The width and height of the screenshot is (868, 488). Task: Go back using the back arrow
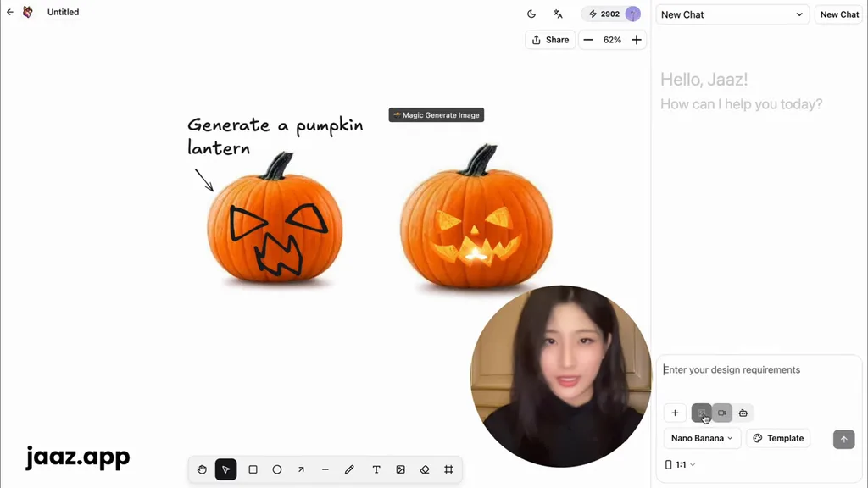point(10,12)
